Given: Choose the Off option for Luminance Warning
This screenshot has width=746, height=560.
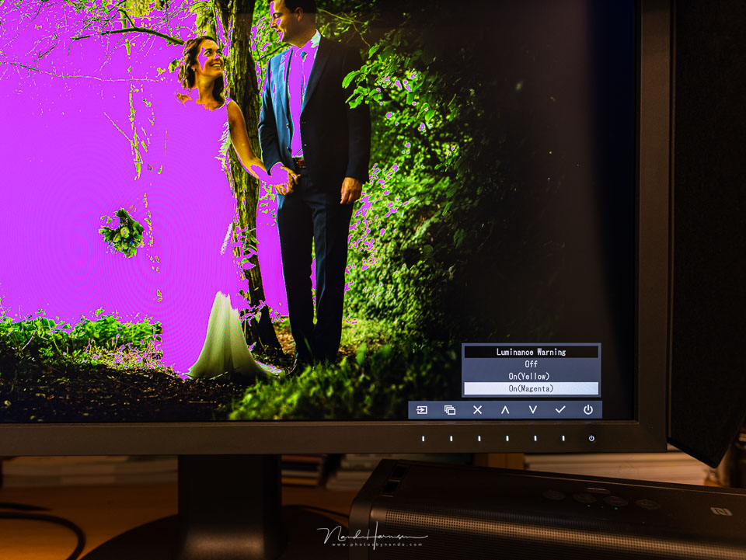Looking at the screenshot, I should (531, 364).
